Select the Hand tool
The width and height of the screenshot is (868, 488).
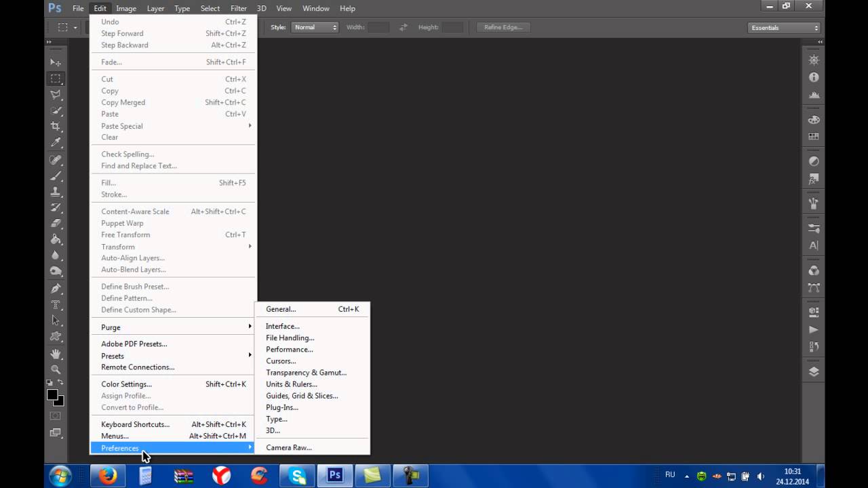(x=56, y=354)
